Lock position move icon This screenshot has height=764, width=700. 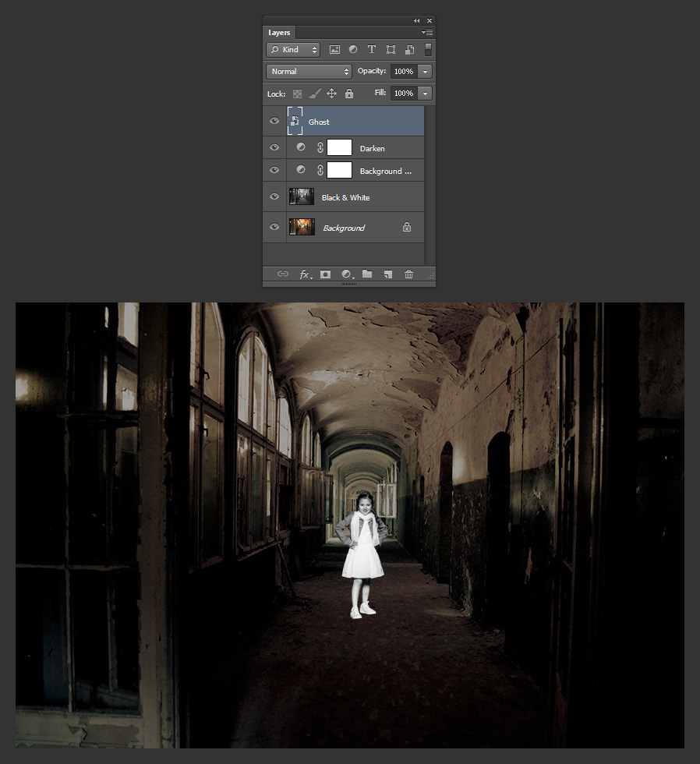tap(332, 93)
